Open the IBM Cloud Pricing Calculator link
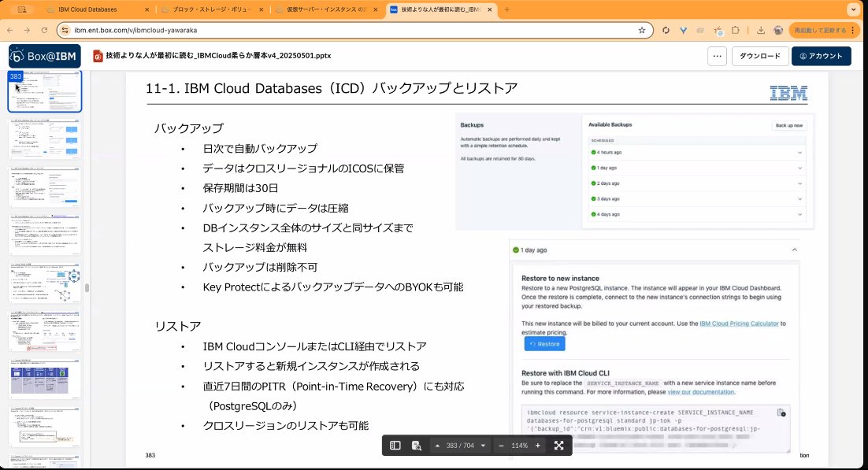 tap(739, 324)
